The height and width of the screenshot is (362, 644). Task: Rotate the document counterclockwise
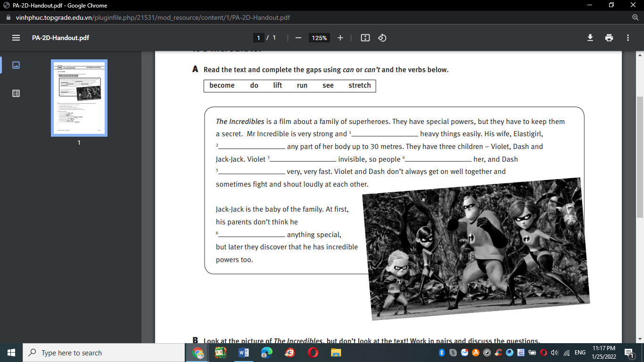click(382, 38)
